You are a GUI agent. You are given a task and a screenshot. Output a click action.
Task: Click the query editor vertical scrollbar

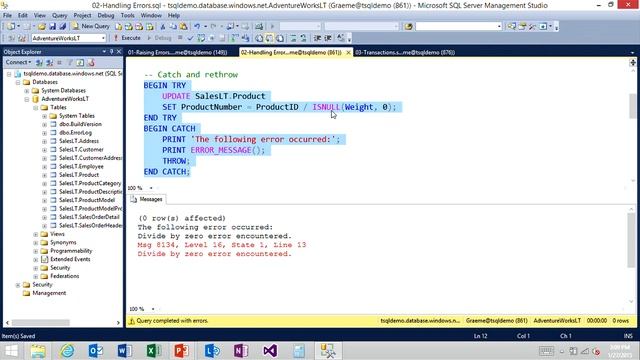[x=632, y=105]
